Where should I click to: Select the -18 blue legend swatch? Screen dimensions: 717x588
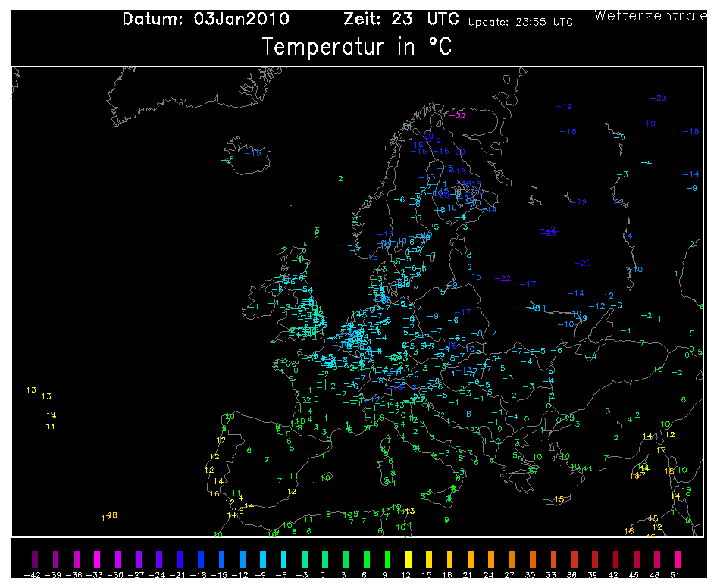(x=201, y=559)
